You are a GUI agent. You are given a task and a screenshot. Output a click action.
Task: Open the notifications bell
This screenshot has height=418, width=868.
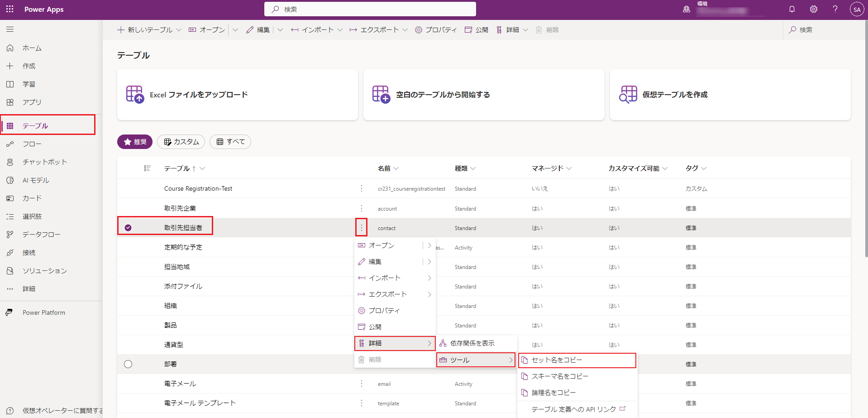click(792, 9)
